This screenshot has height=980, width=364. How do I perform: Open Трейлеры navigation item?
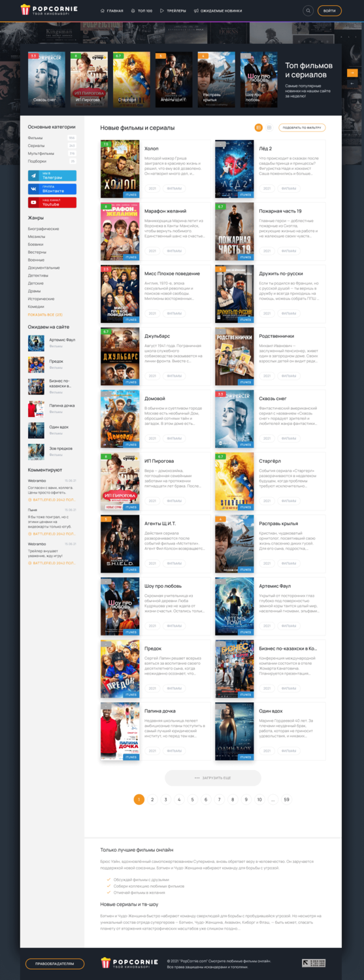[173, 11]
